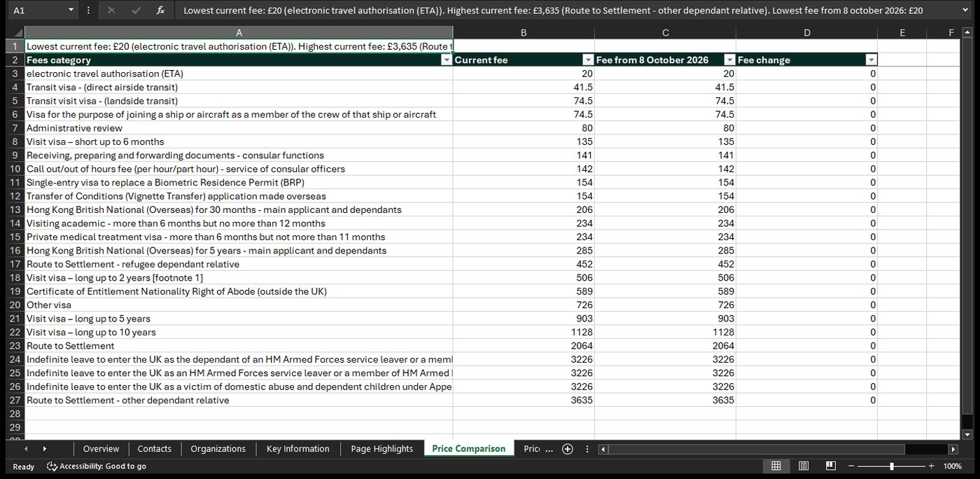This screenshot has height=479, width=980.
Task: Click the Accessibility checker status icon
Action: point(52,466)
